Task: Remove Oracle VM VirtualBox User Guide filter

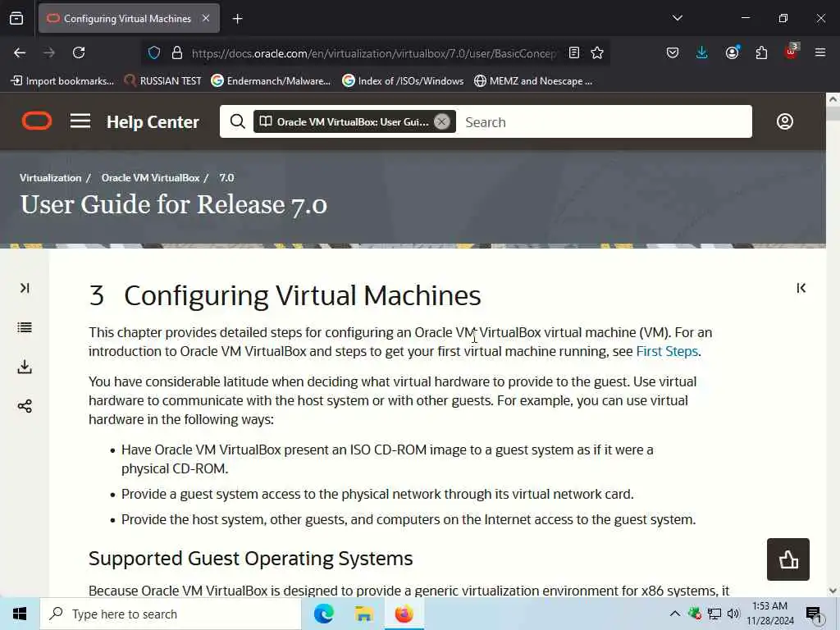Action: pyautogui.click(x=441, y=122)
